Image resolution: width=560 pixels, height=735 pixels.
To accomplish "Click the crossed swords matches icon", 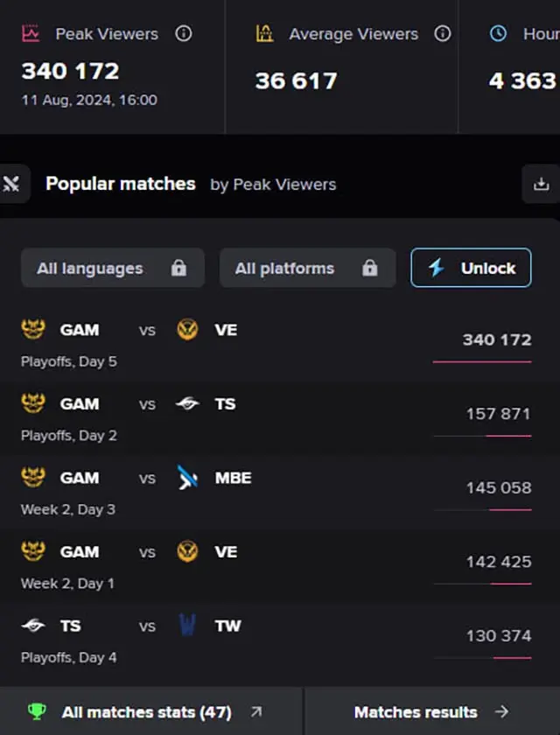I will click(11, 184).
